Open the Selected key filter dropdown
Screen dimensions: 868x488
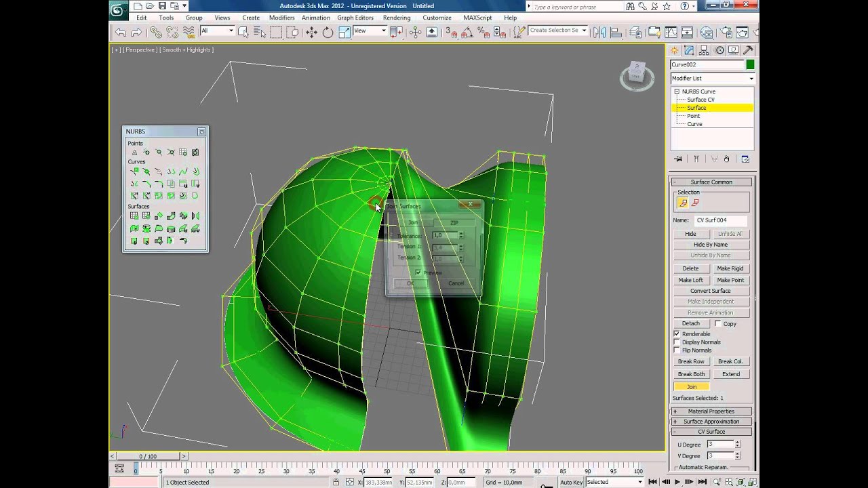(614, 482)
